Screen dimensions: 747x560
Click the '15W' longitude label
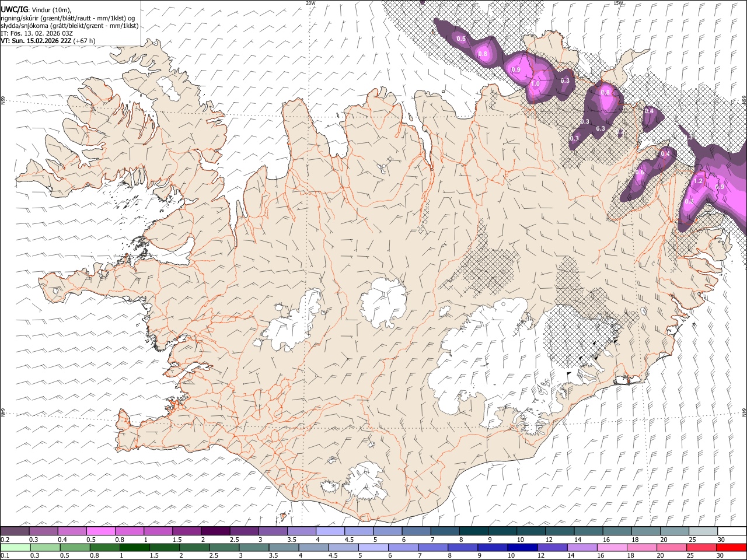click(618, 3)
